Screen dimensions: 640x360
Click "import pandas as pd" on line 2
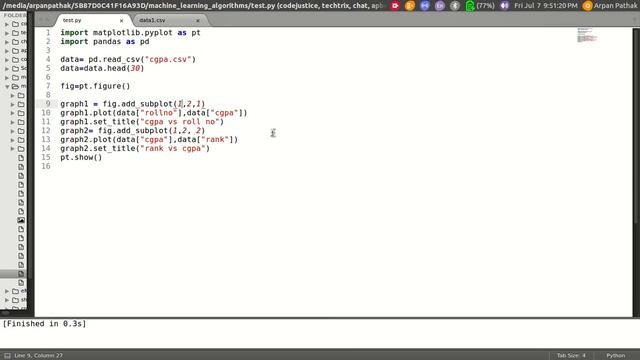[x=105, y=42]
